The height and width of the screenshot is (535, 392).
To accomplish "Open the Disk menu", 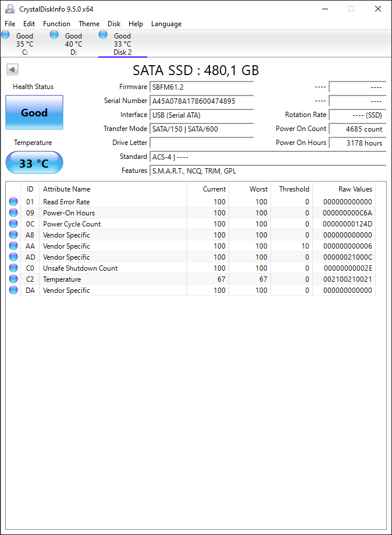I will tap(114, 23).
